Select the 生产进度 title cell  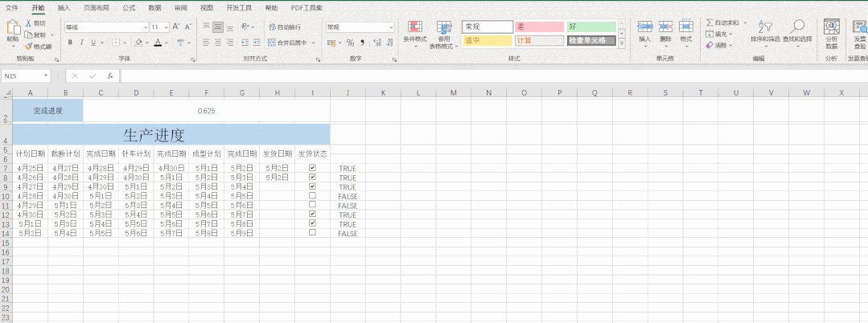pyautogui.click(x=171, y=134)
